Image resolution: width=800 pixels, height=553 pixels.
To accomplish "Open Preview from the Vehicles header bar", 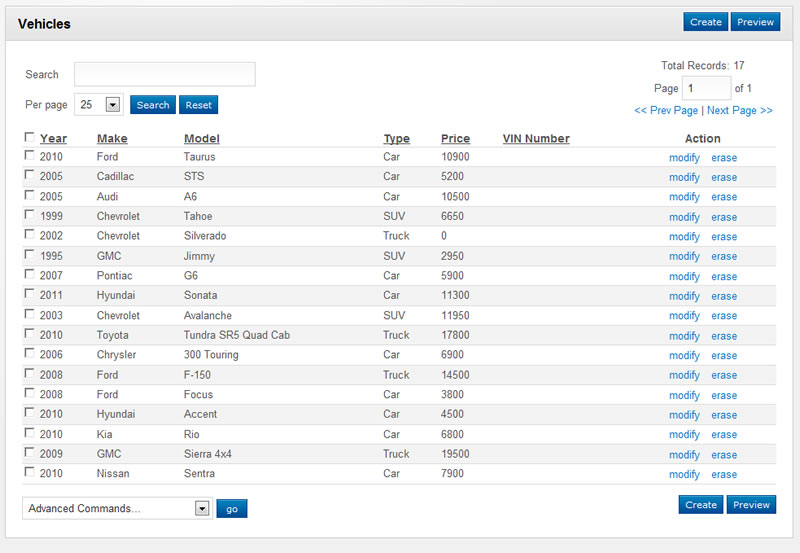I will [x=755, y=22].
